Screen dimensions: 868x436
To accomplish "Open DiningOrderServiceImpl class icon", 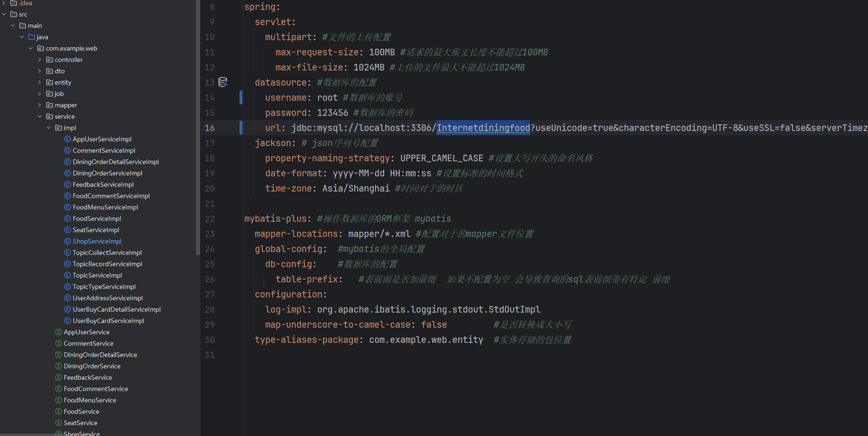I will click(x=68, y=173).
